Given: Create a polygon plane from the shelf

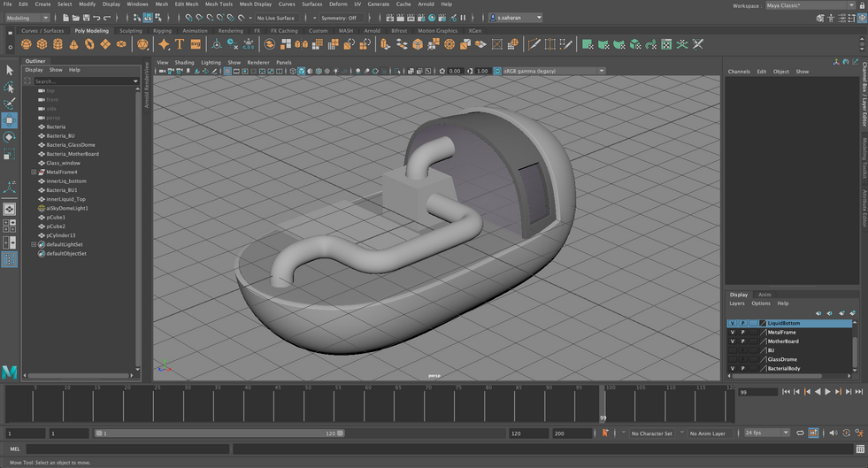Looking at the screenshot, I should pyautogui.click(x=105, y=44).
